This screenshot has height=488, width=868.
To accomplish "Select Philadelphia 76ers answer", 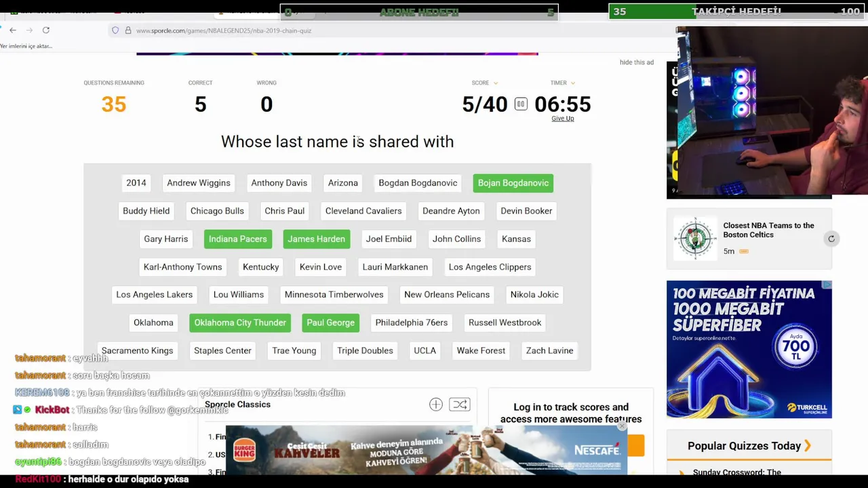I will [x=412, y=323].
